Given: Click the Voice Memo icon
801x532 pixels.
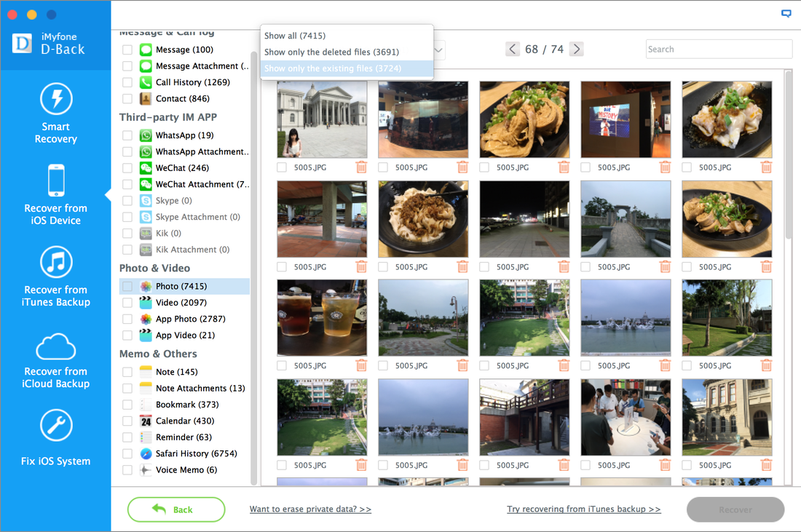Looking at the screenshot, I should (x=146, y=470).
